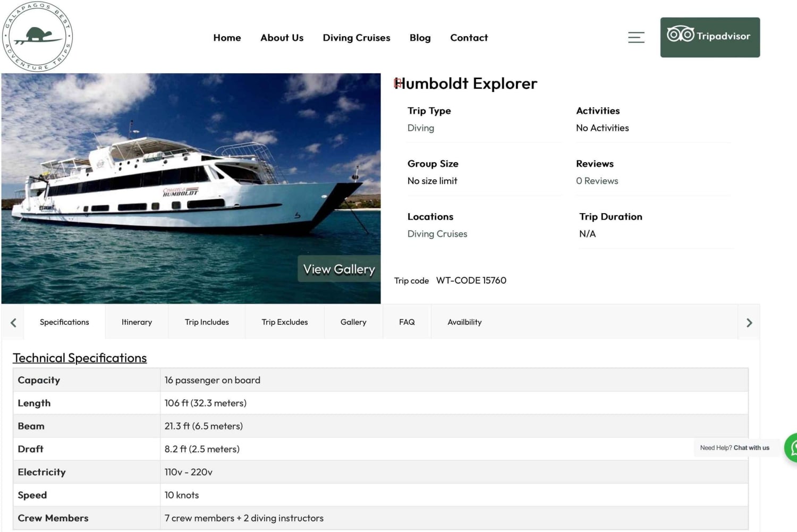
Task: Show the Trip Includes tab
Action: (x=207, y=322)
